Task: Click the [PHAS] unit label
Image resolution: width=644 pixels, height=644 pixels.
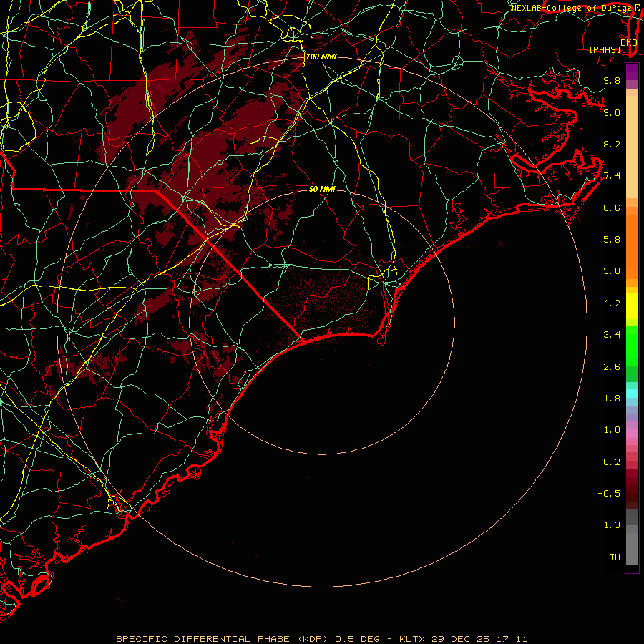Action: [x=605, y=49]
